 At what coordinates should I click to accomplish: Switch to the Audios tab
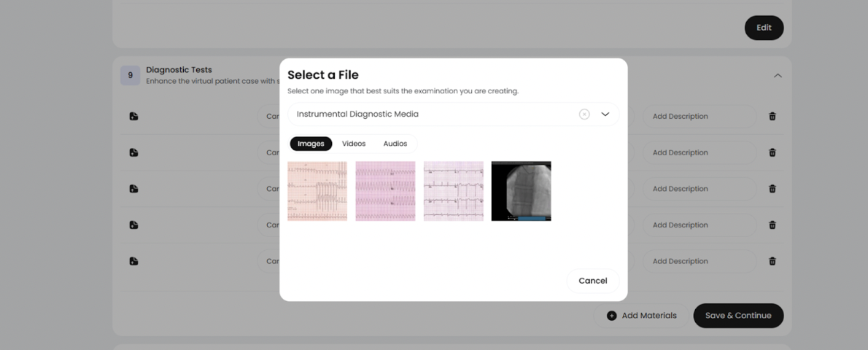click(x=395, y=144)
